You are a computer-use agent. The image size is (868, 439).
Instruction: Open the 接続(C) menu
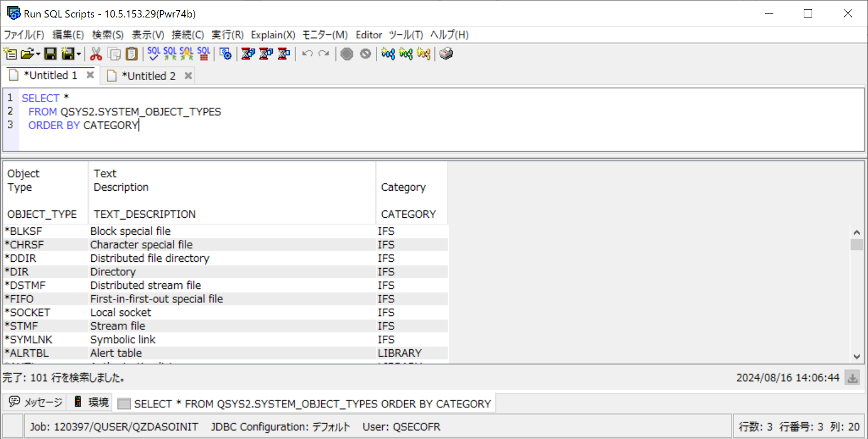click(x=188, y=35)
